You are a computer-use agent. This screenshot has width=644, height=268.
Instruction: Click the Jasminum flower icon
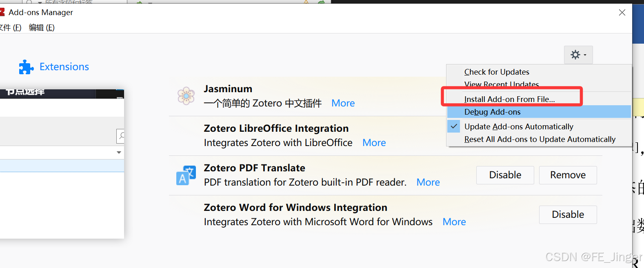point(186,96)
